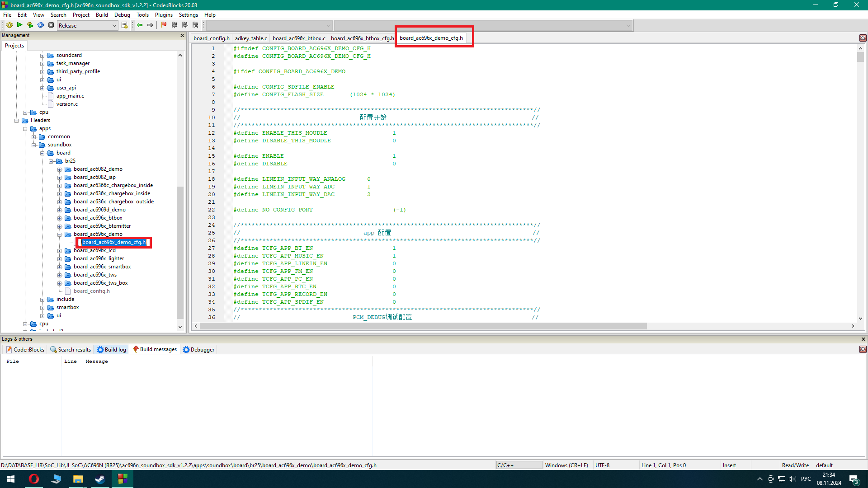Open Steam from the Windows taskbar

pos(100,479)
